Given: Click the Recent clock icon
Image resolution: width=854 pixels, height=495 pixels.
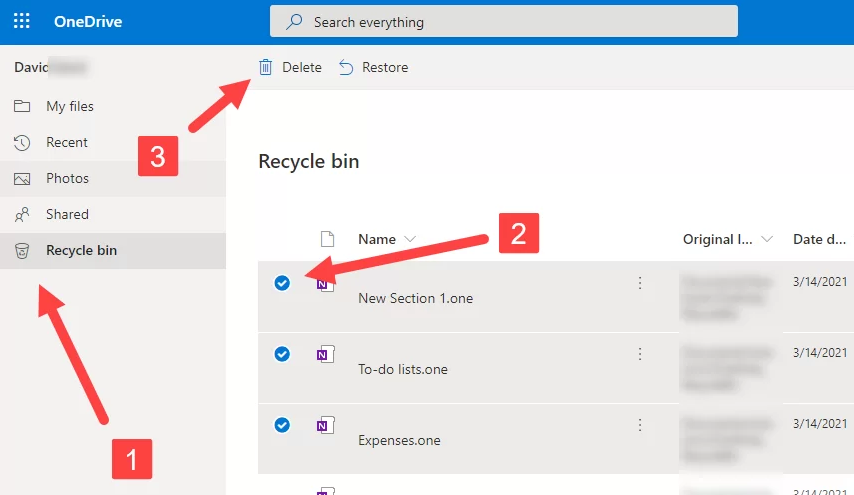Looking at the screenshot, I should (x=22, y=143).
